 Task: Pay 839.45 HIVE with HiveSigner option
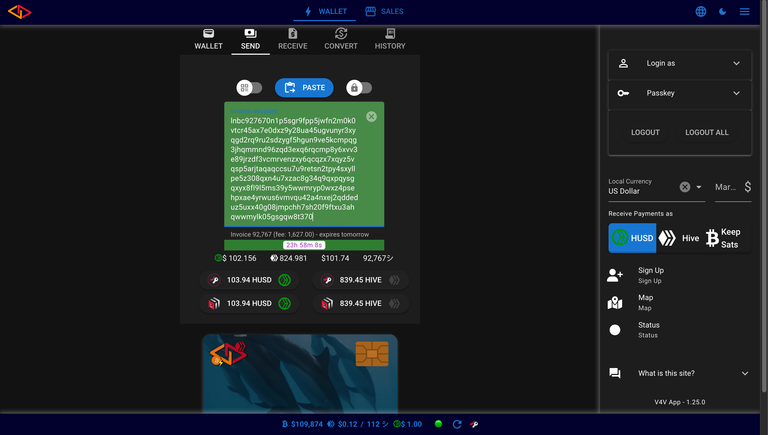360,304
